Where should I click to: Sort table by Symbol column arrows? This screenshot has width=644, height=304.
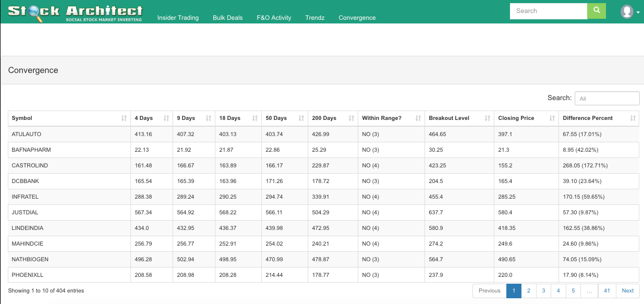coord(124,118)
